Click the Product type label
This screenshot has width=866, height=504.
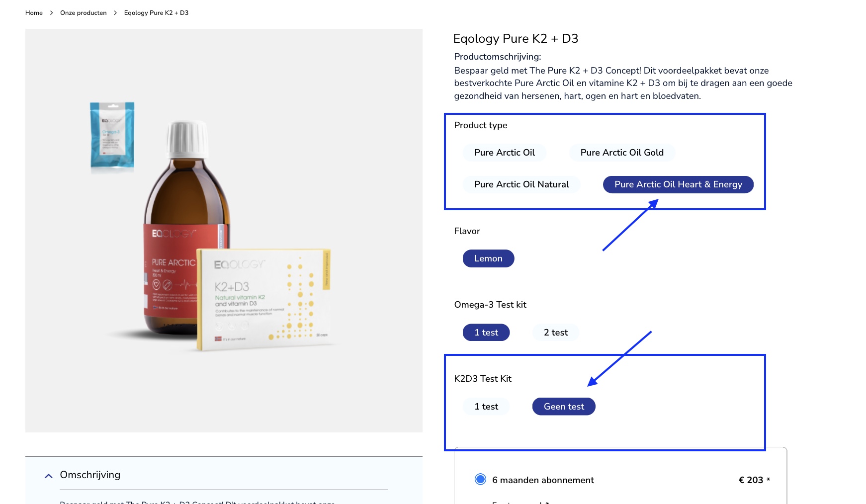[481, 125]
